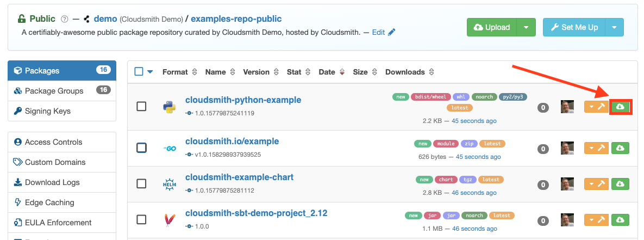Download the cloudsmith-sbt-demo-project_2.12 package
This screenshot has width=644, height=240.
621,220
